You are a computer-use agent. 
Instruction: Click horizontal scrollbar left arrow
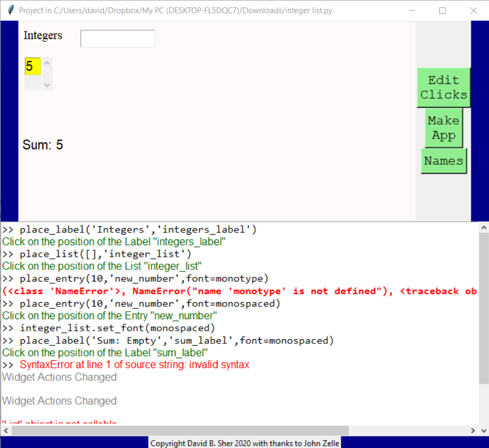(x=6, y=431)
